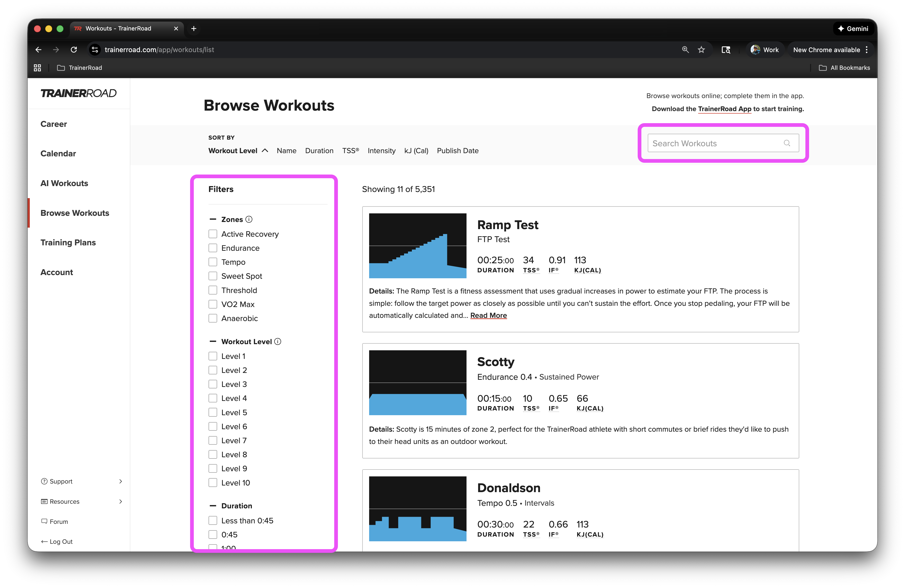Open the site information icon in address bar
Image resolution: width=905 pixels, height=588 pixels.
coord(95,50)
